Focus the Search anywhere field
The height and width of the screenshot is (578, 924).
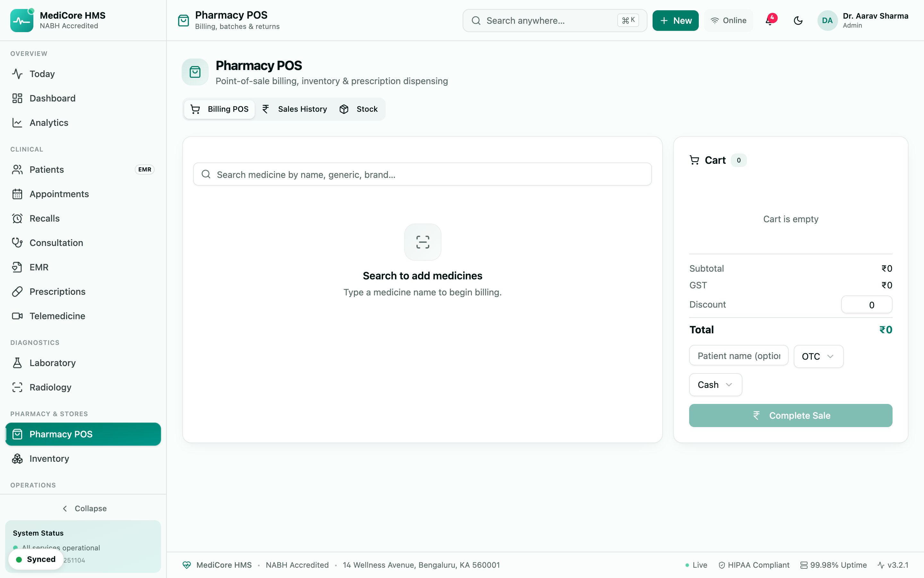pyautogui.click(x=554, y=21)
